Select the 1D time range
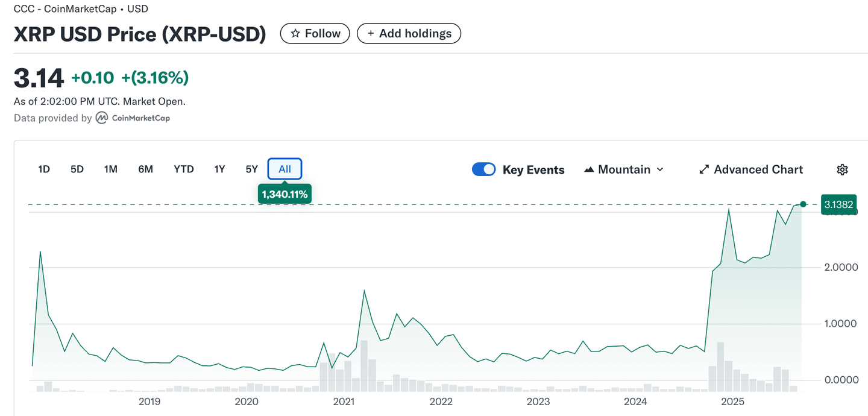The image size is (868, 416). pos(44,169)
